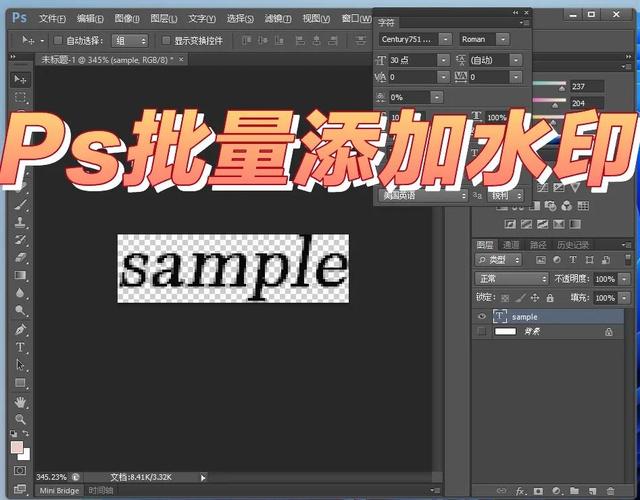Toggle lock all for layer
Screen dimensions: 640x500
click(550, 298)
